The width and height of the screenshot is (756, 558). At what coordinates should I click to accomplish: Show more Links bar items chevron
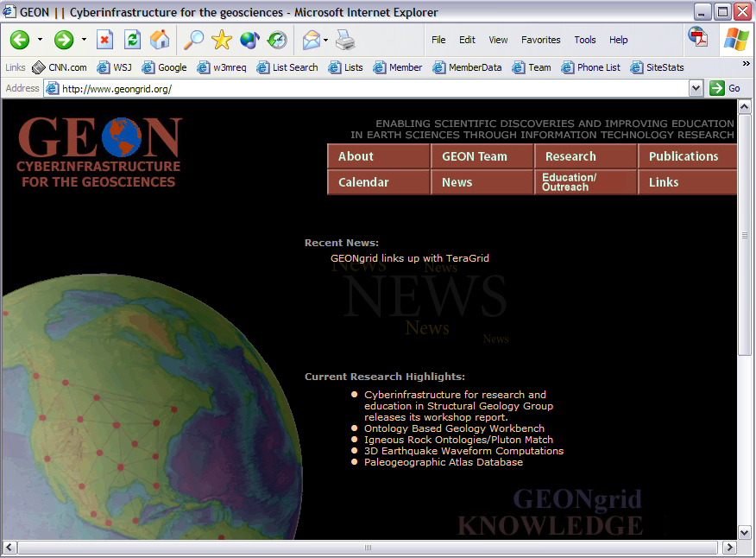746,63
